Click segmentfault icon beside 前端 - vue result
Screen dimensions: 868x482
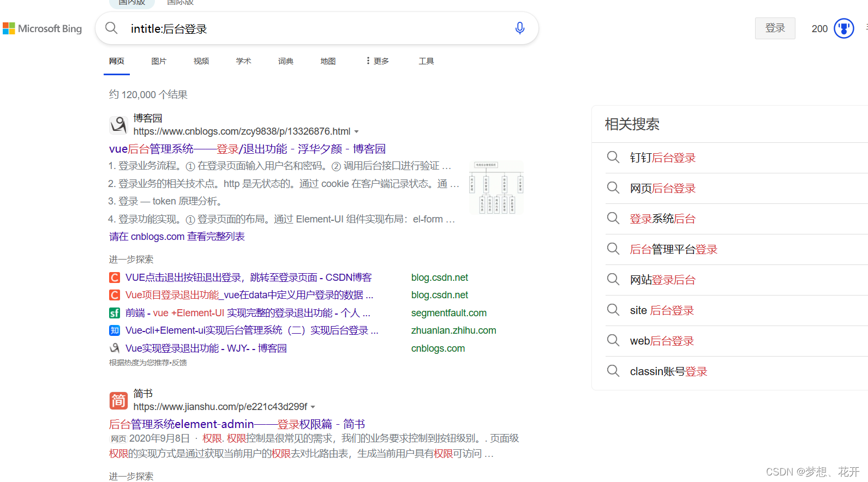tap(115, 313)
